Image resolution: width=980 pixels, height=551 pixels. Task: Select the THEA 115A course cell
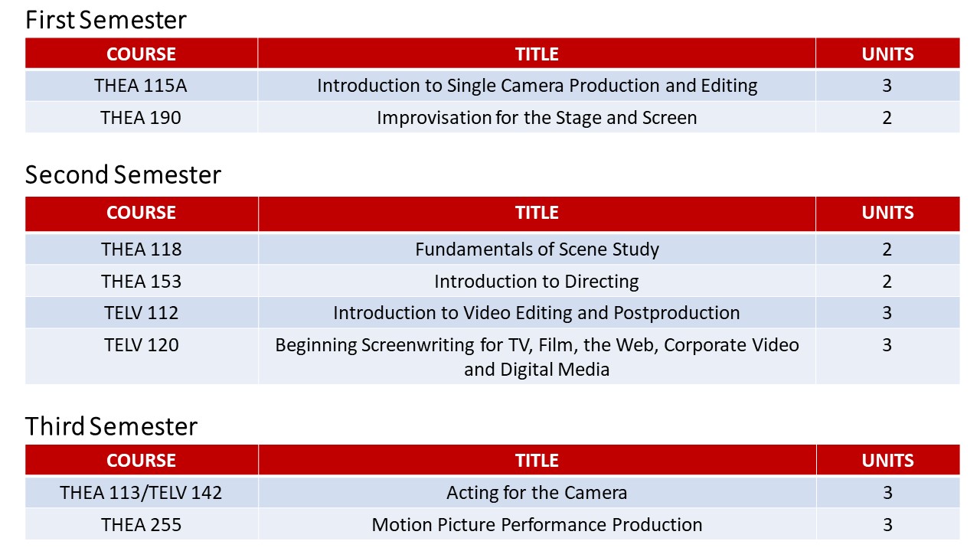coord(141,86)
